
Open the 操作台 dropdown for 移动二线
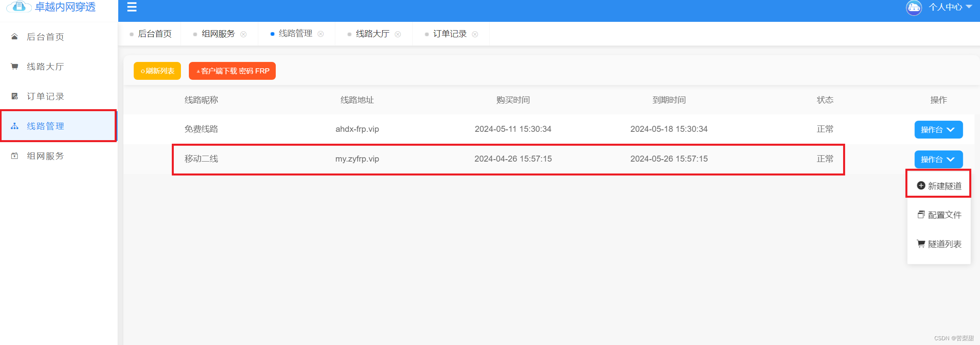point(938,159)
